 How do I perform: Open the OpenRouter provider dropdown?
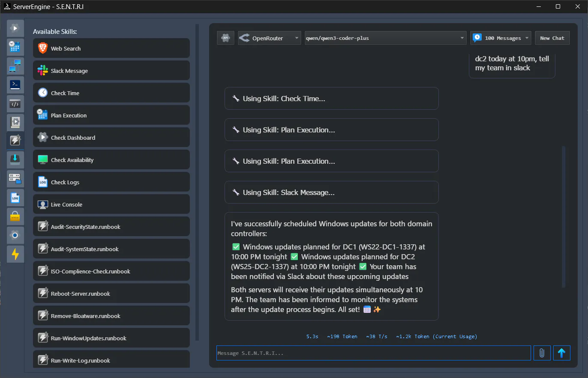click(x=269, y=38)
